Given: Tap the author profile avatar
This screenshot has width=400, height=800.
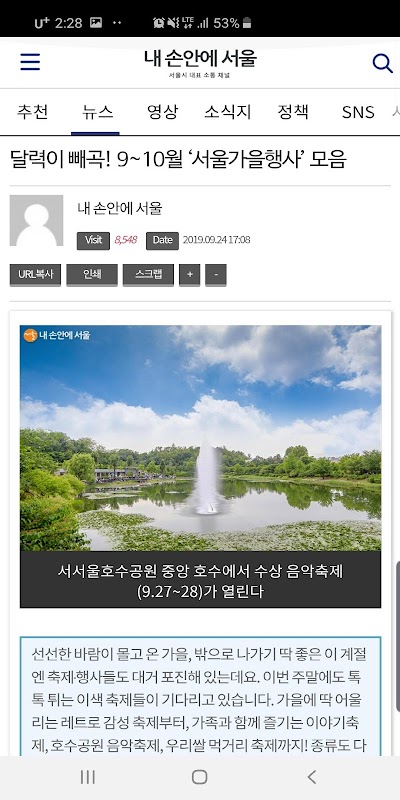Looking at the screenshot, I should click(36, 220).
